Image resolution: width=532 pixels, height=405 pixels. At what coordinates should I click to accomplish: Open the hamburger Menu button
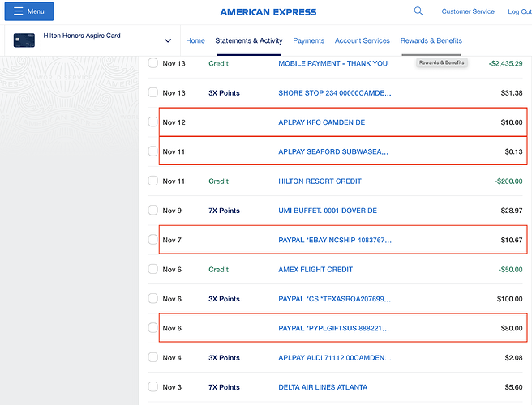[29, 11]
